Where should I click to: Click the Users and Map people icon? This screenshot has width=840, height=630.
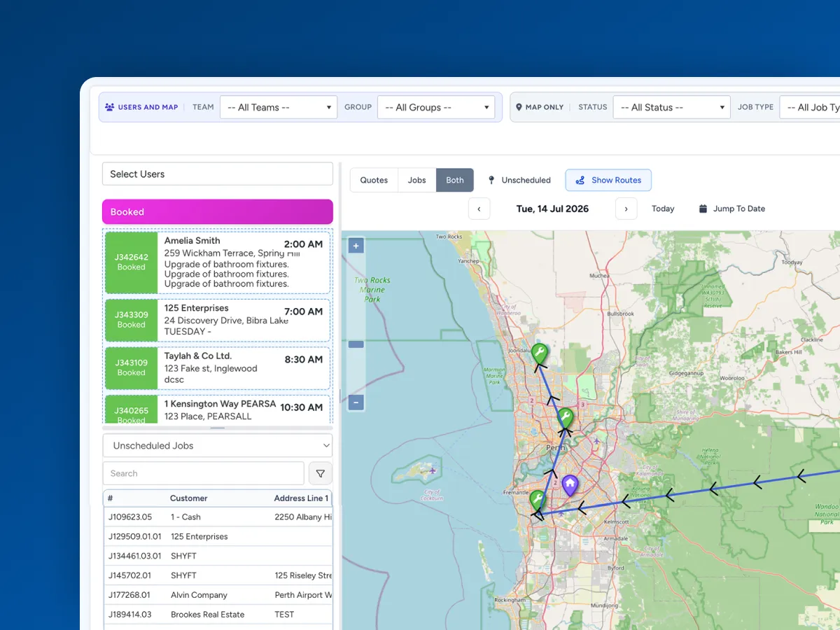coord(109,107)
